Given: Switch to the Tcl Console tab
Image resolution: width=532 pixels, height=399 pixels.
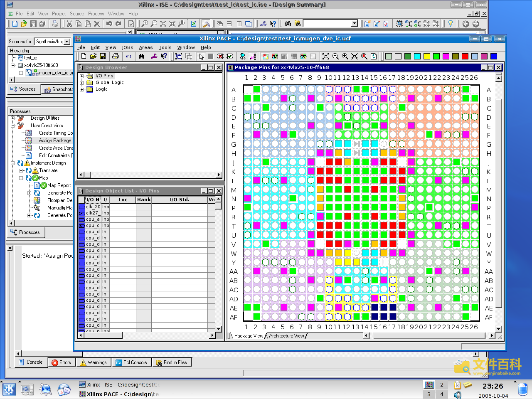Looking at the screenshot, I should point(131,362).
